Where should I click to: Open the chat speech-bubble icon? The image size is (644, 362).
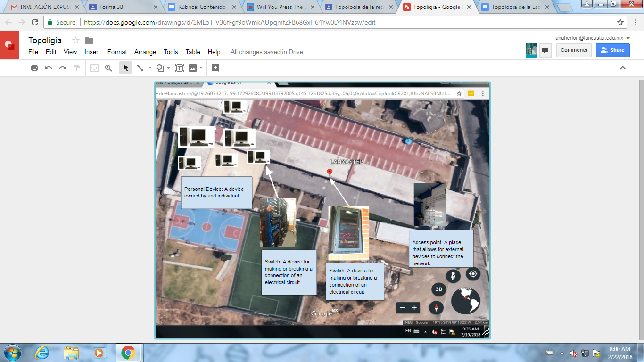tap(545, 50)
